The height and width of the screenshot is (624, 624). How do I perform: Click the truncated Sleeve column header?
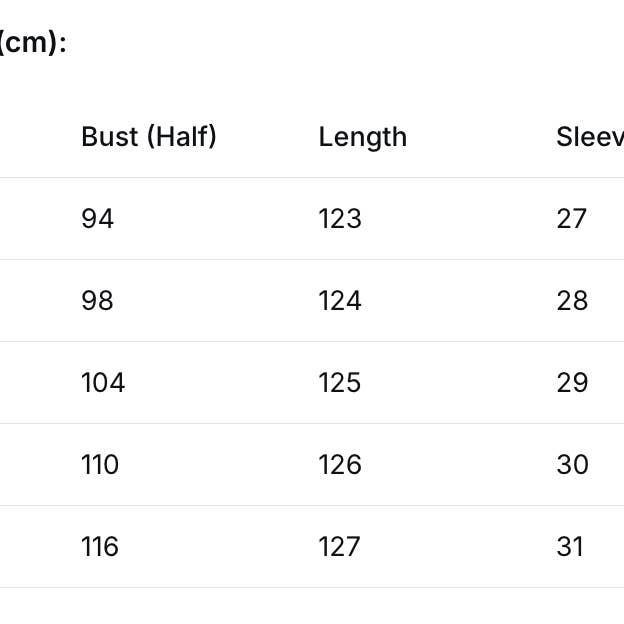coord(589,137)
